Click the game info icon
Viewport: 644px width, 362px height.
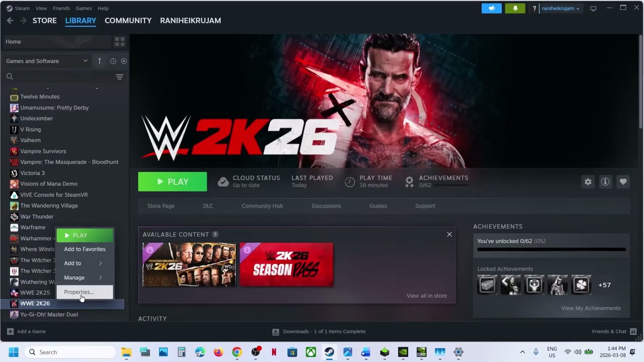(x=605, y=182)
